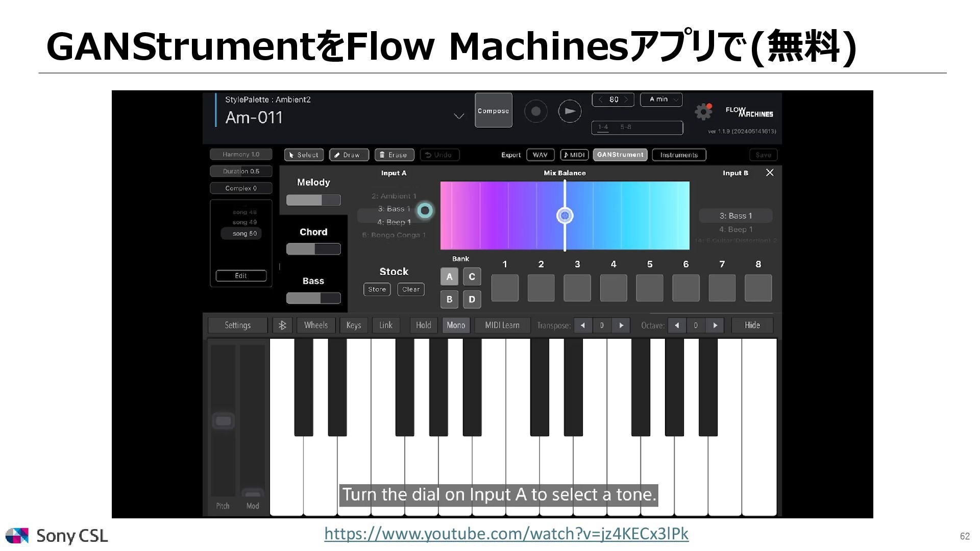Select the Select tool
Image resolution: width=980 pixels, height=551 pixels.
[304, 155]
